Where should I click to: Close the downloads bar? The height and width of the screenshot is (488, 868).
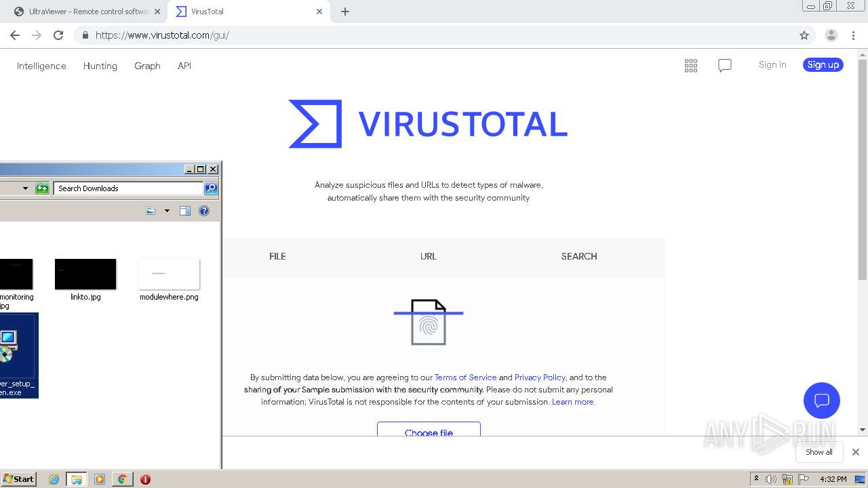coord(856,452)
